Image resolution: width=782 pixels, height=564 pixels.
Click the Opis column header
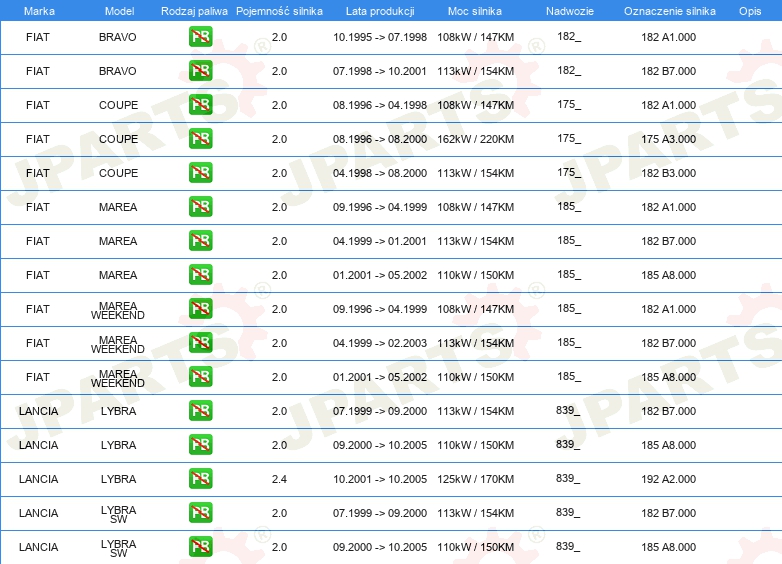(x=750, y=11)
